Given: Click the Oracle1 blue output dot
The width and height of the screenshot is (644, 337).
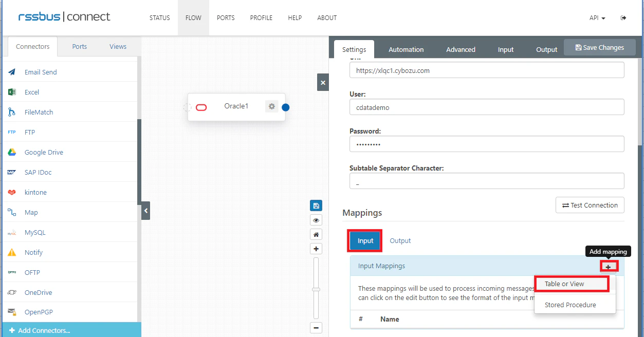Looking at the screenshot, I should pos(286,107).
